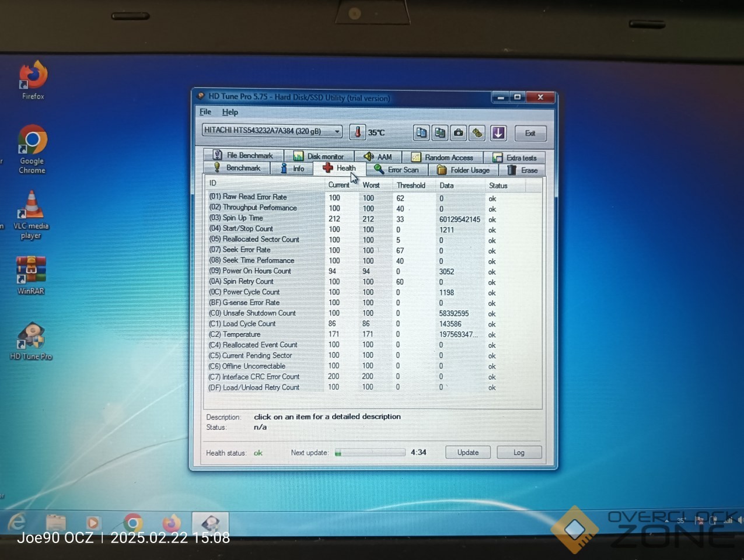The image size is (744, 560).
Task: Click the purple down-arrow tray icon
Action: coord(498,133)
